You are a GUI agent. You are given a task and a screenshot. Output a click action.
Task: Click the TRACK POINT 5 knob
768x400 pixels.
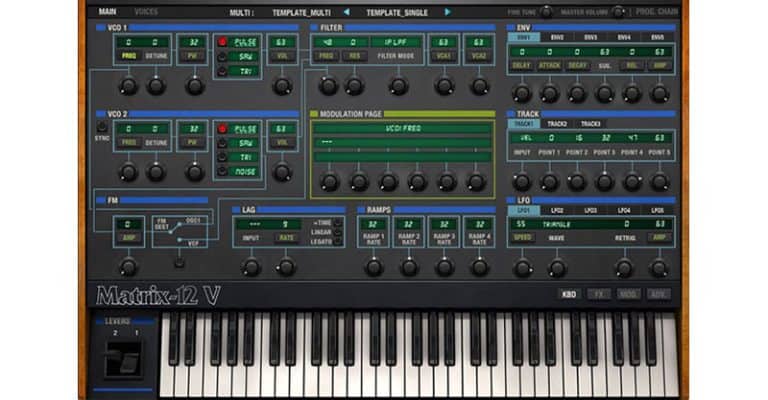pos(659,182)
